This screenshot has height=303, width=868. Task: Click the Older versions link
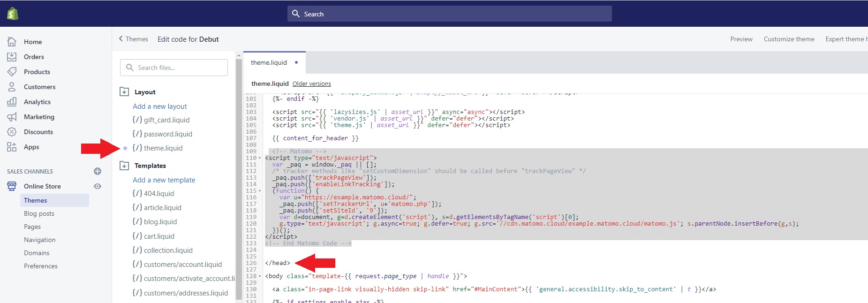coord(311,84)
